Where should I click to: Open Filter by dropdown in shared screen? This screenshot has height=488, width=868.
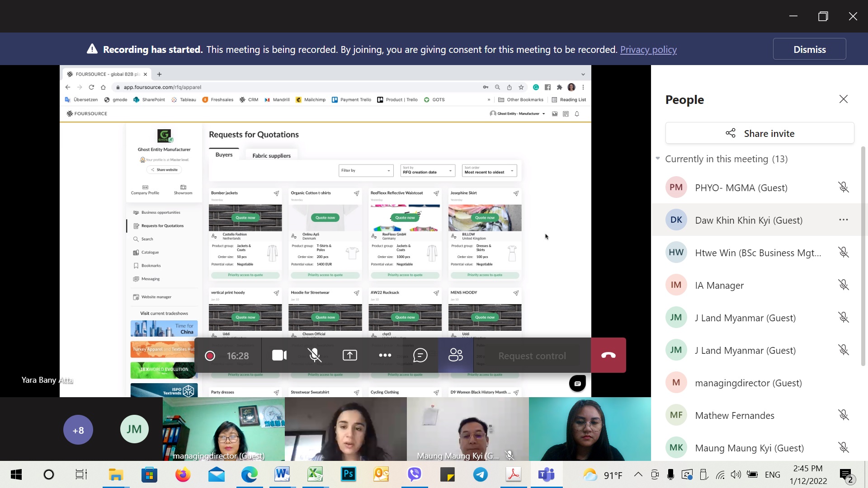[x=366, y=170]
